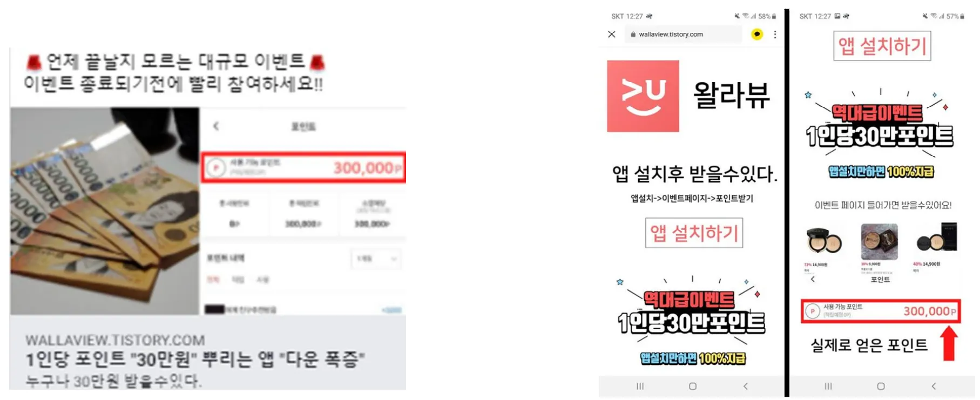Tap 앱 설치하기 button on left phone
Viewport: 980px width, 400px height.
(x=694, y=233)
